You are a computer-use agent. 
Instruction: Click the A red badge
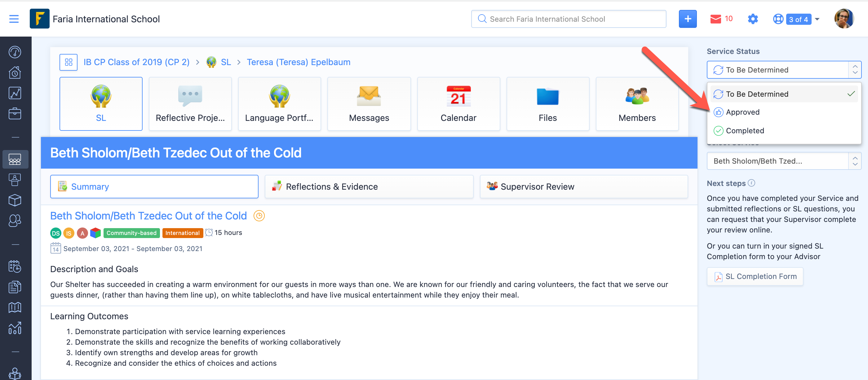point(82,233)
